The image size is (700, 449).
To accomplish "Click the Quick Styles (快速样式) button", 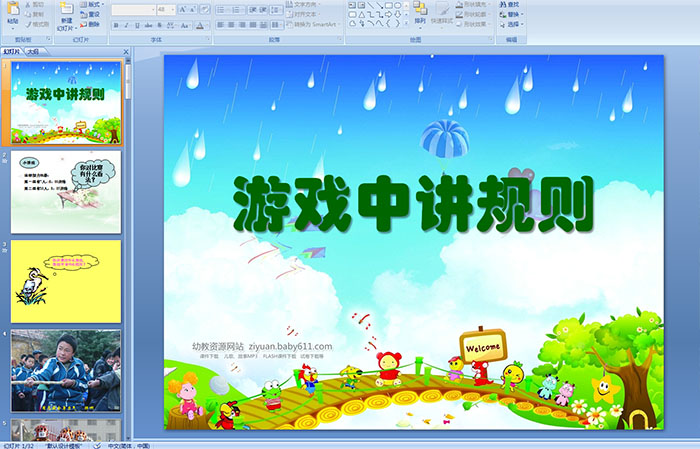I will coord(442,14).
